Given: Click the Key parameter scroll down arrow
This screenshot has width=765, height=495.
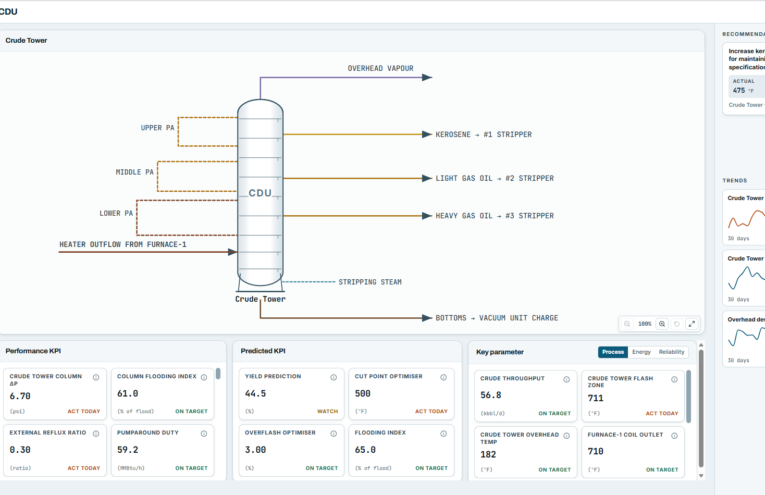Looking at the screenshot, I should [701, 475].
